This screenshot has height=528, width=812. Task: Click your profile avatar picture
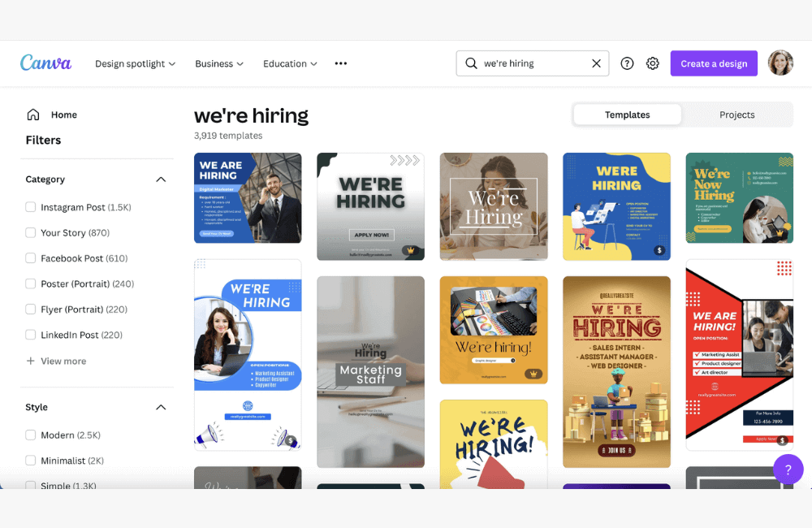(780, 63)
